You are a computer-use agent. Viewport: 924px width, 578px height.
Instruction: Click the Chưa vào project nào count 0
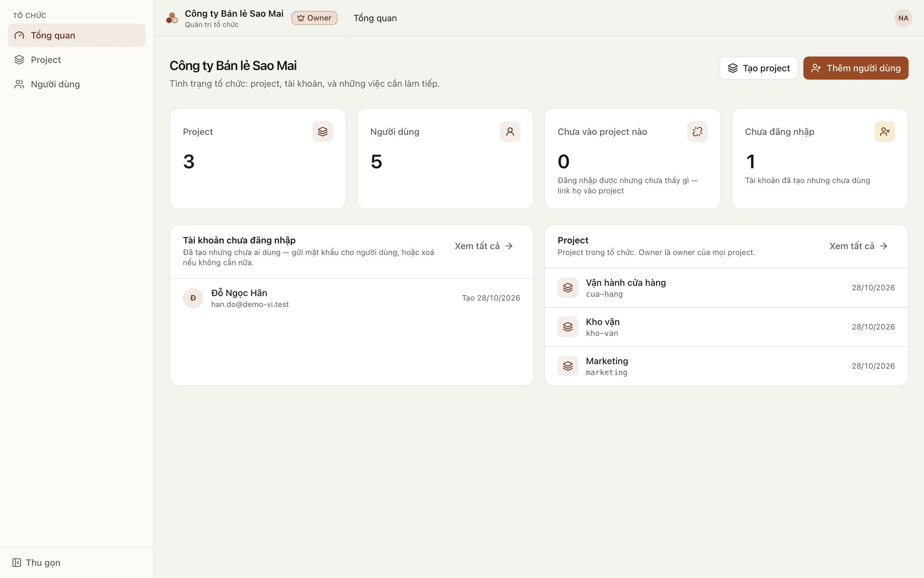pyautogui.click(x=564, y=161)
